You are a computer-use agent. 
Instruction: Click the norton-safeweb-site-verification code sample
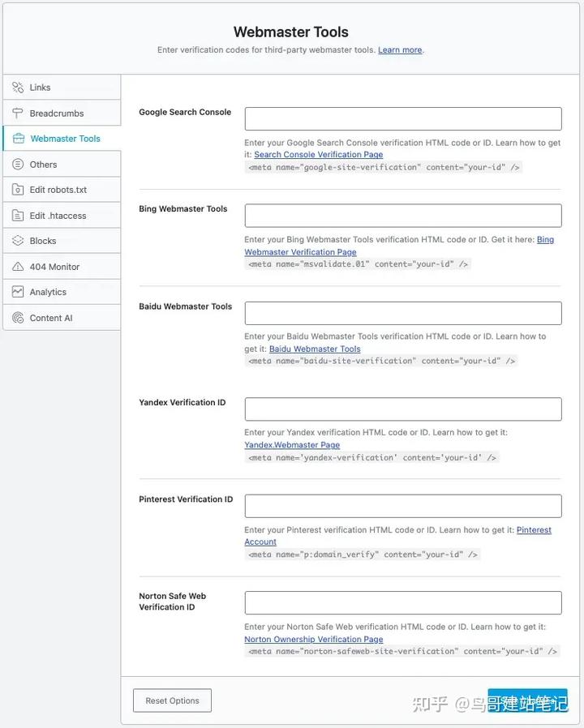pyautogui.click(x=402, y=652)
